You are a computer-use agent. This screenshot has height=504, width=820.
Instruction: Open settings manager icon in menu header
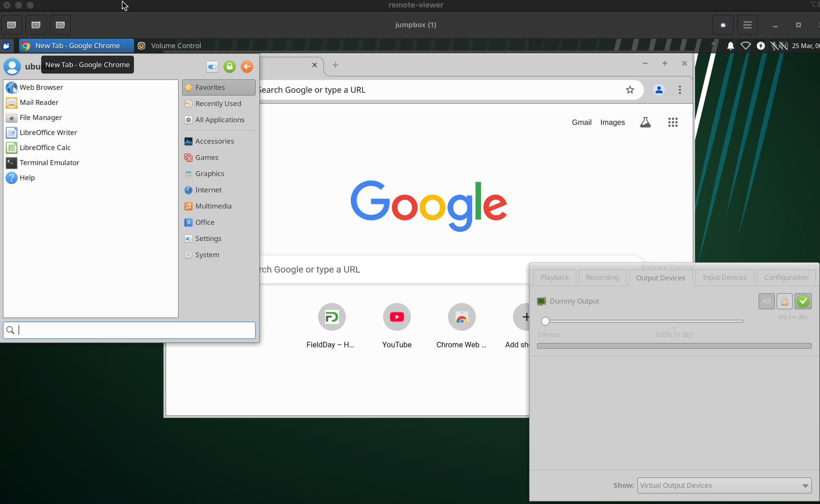[x=212, y=67]
